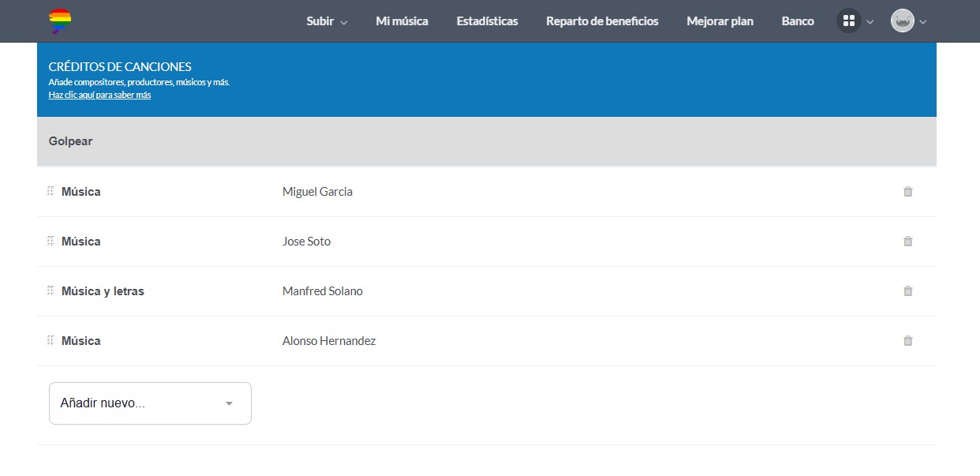Expand the chevron beside the apps grid
The height and width of the screenshot is (476, 980).
pyautogui.click(x=870, y=22)
